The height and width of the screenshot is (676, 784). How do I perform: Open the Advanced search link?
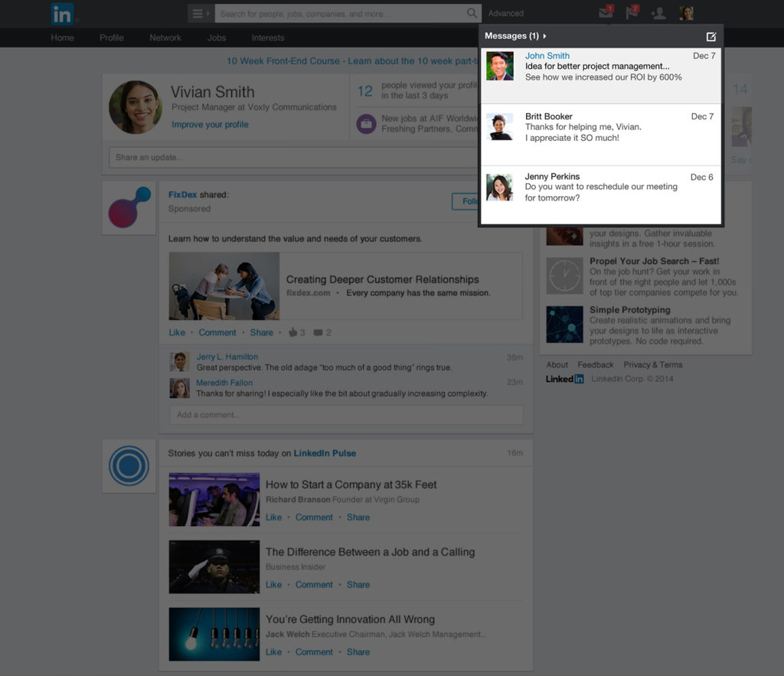pos(506,13)
